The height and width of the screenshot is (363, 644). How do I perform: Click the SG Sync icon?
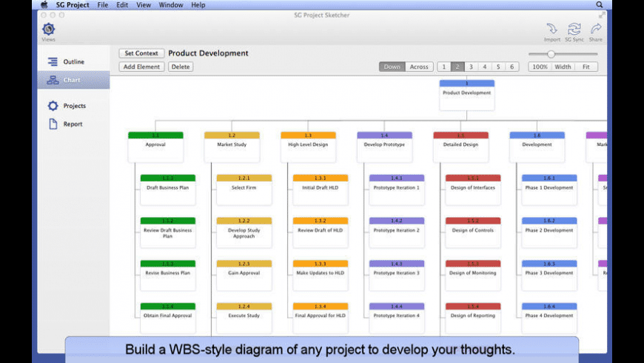point(574,29)
